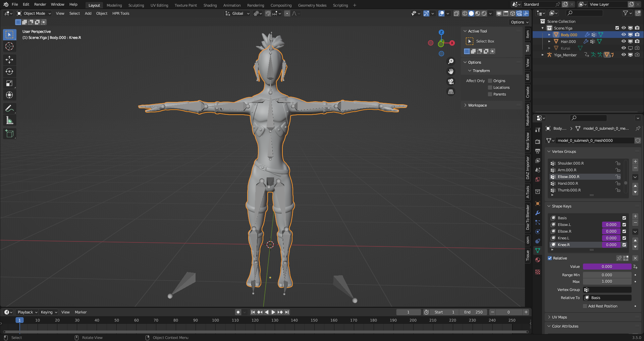Screen dimensions: 644x341
Task: Click the End frame field
Action: [x=473, y=312]
